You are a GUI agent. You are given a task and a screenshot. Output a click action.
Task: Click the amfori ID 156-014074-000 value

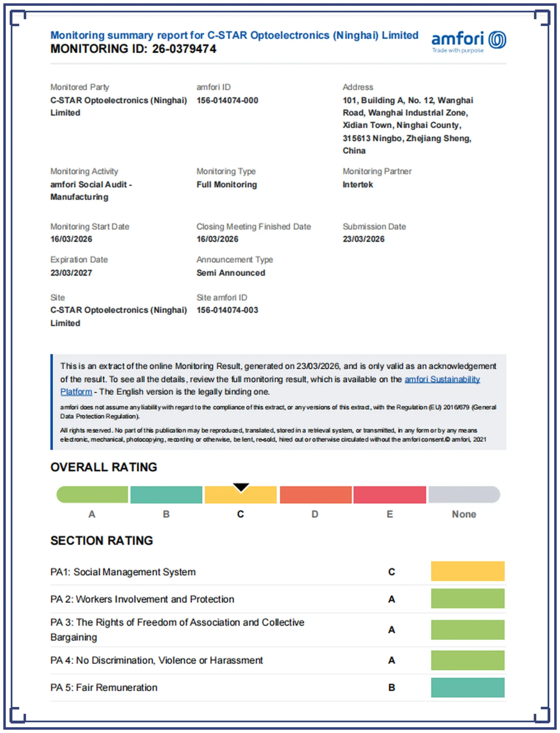227,100
